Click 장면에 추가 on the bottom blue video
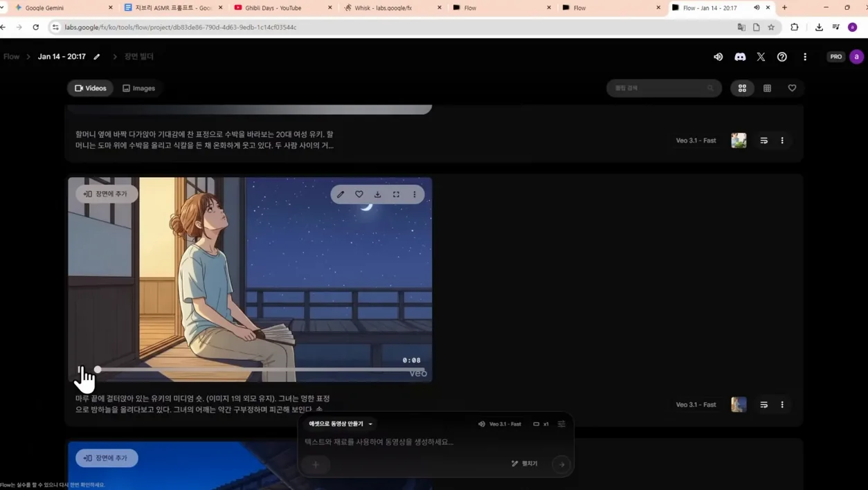 (x=106, y=458)
